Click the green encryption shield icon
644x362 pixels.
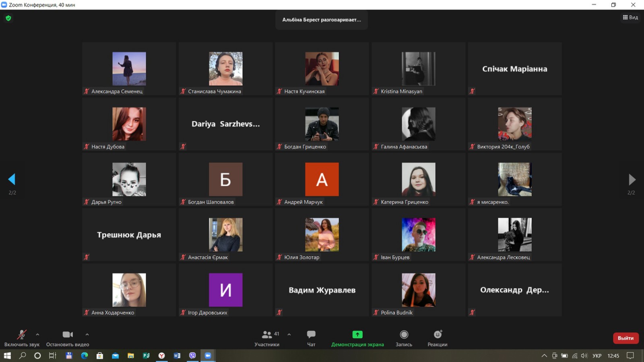[x=8, y=18]
